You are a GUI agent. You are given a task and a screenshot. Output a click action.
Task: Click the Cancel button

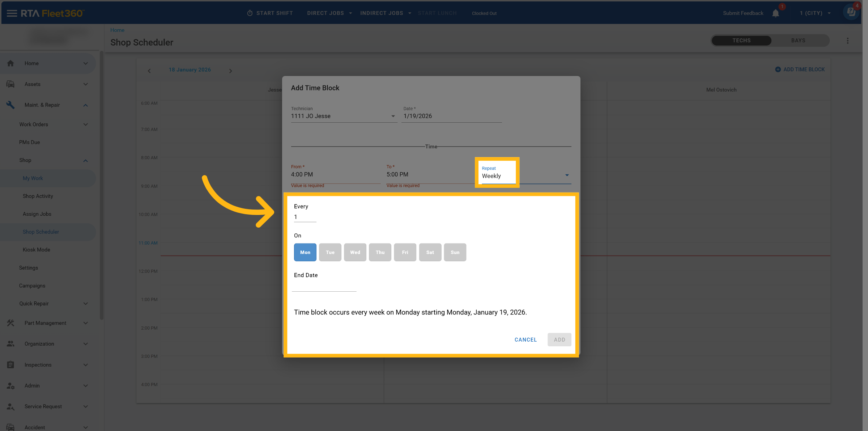pyautogui.click(x=526, y=340)
